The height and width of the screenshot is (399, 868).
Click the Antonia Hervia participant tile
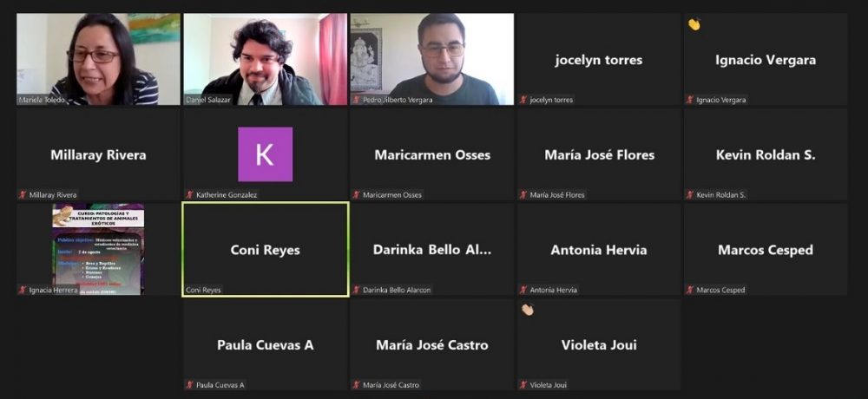point(600,250)
